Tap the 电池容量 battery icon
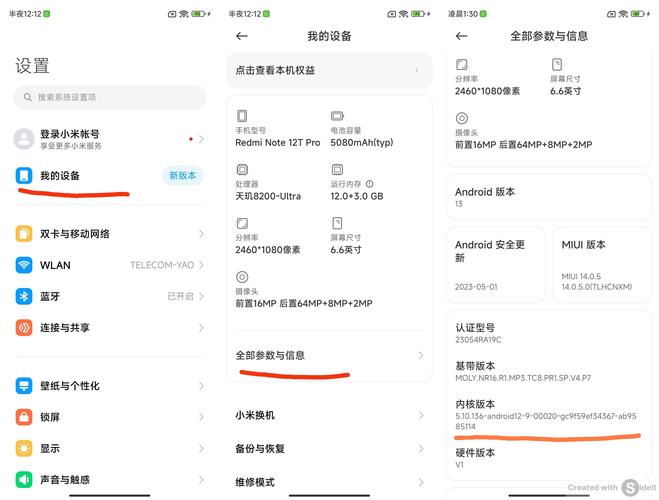Screen dimensions: 659x500 coord(337,116)
